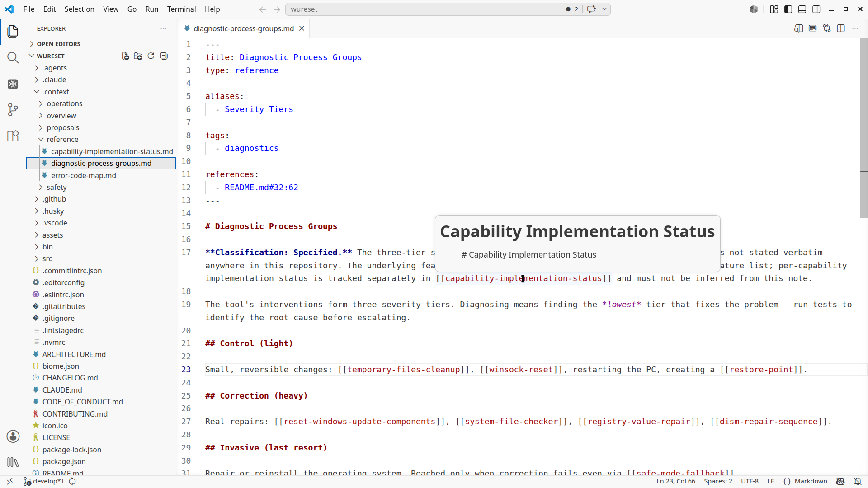Open capability-implementation-status.md in Explorer
The width and height of the screenshot is (868, 488).
click(112, 151)
